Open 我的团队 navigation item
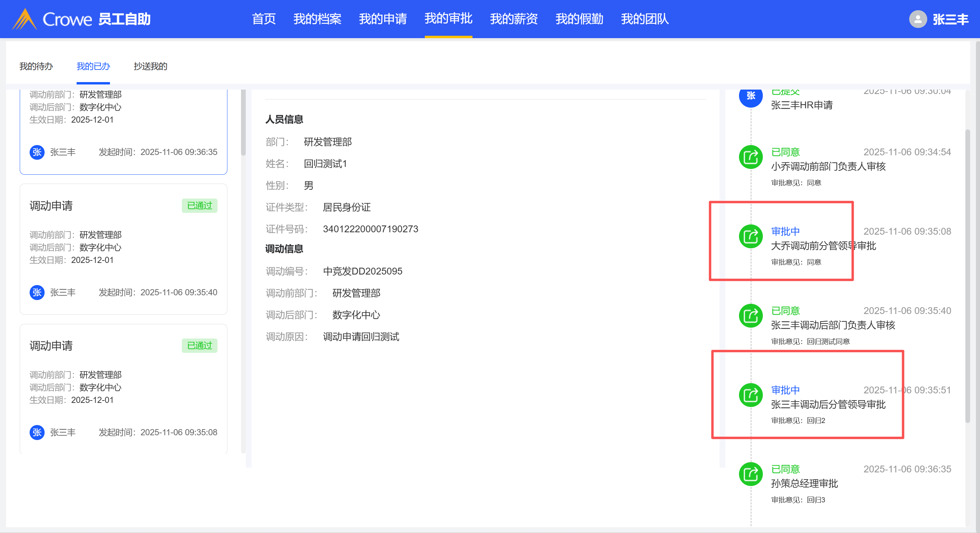The width and height of the screenshot is (980, 533). click(x=644, y=19)
